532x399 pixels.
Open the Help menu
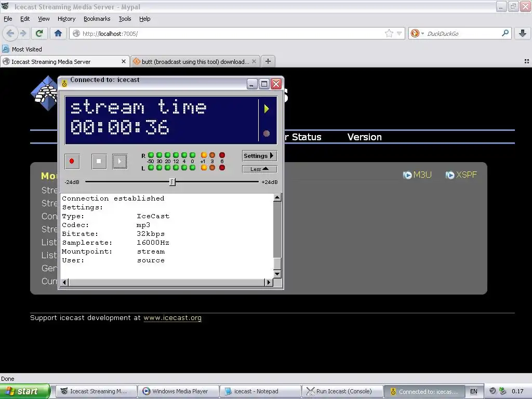tap(145, 19)
